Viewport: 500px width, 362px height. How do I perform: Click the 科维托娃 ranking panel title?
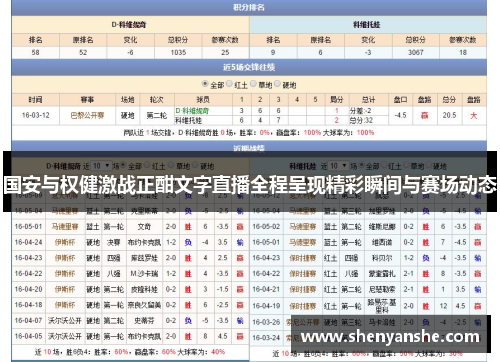coord(368,25)
